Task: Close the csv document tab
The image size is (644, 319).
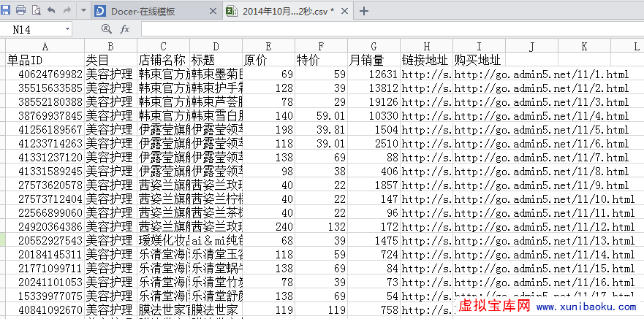Action: click(x=346, y=12)
